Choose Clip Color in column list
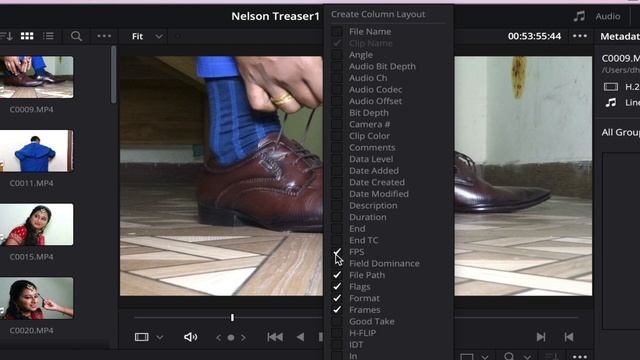Screen dimensions: 640x360 pyautogui.click(x=369, y=136)
